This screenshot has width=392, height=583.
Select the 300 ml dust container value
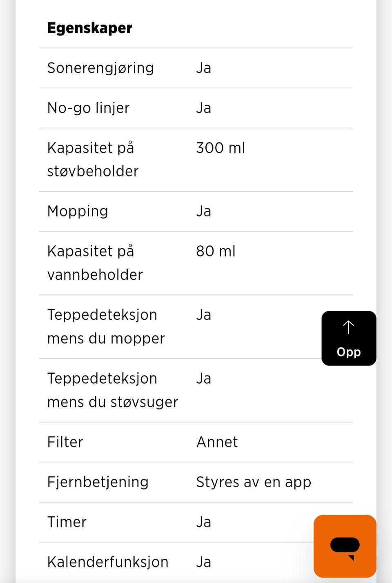pos(220,148)
